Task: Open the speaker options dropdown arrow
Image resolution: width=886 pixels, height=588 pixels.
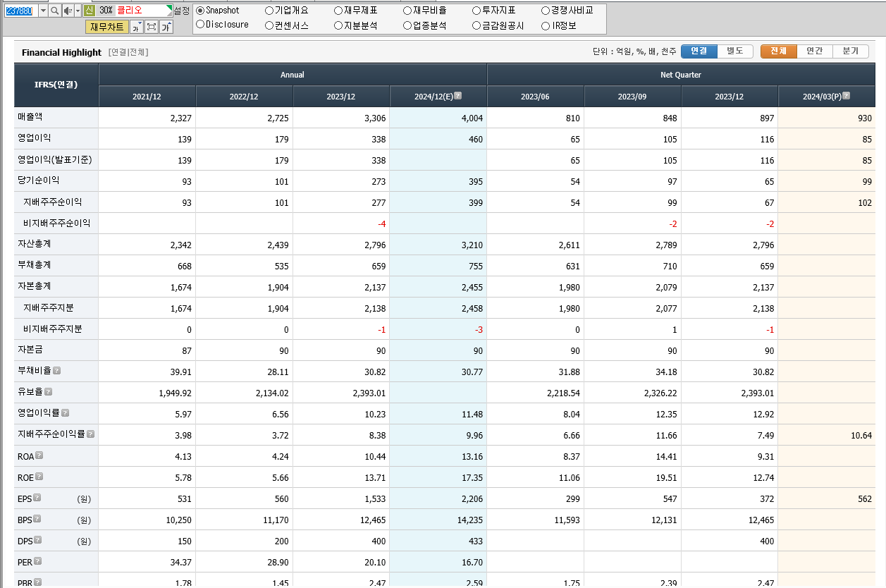Action: pos(77,11)
